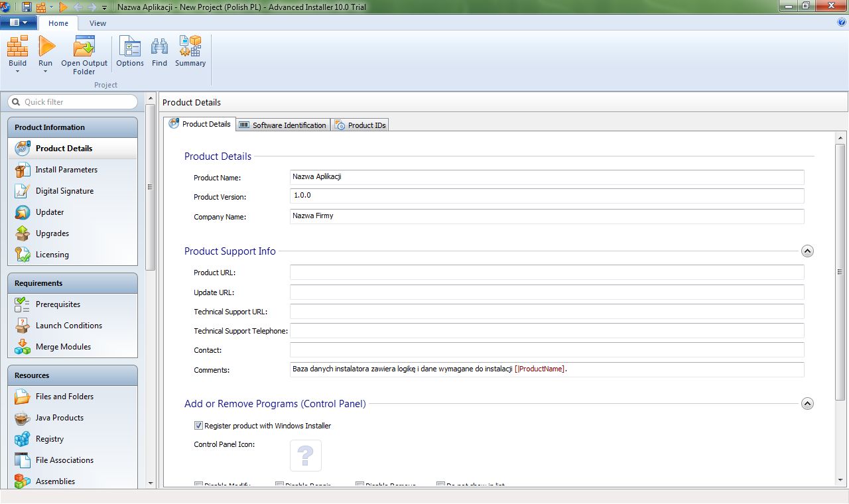Open Files and Folders page
Screen dimensions: 849x504
click(x=73, y=397)
